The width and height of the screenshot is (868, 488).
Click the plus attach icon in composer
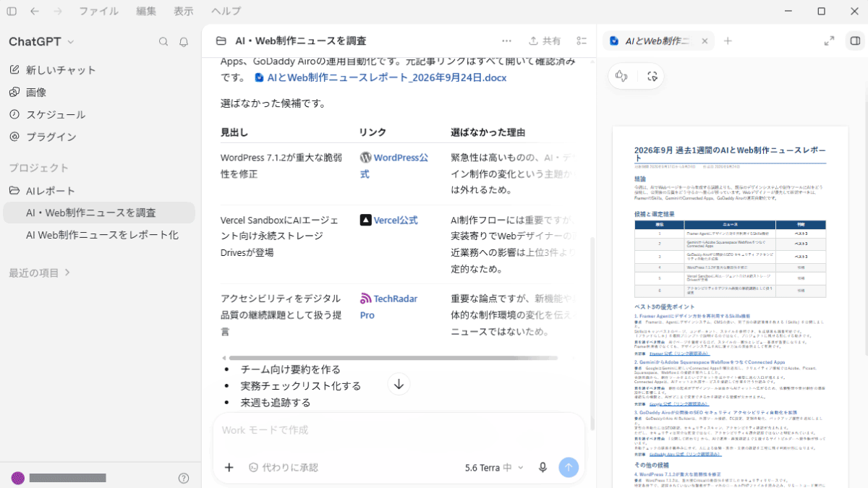pos(229,468)
